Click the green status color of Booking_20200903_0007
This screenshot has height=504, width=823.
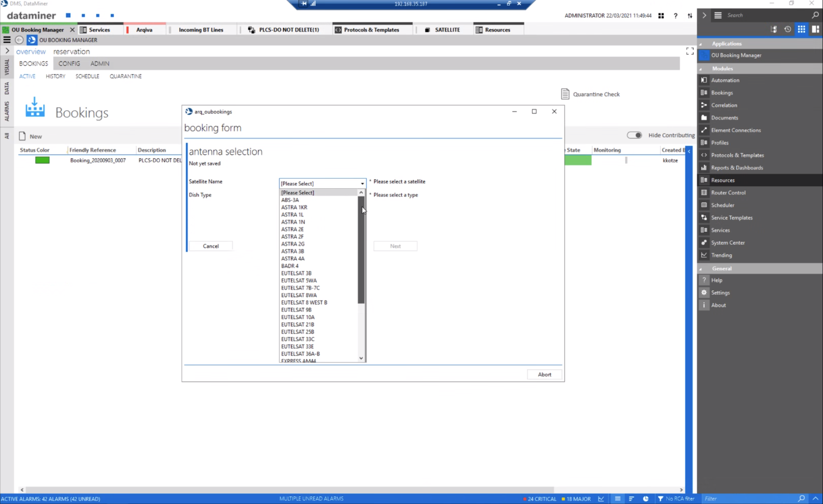[x=42, y=160]
